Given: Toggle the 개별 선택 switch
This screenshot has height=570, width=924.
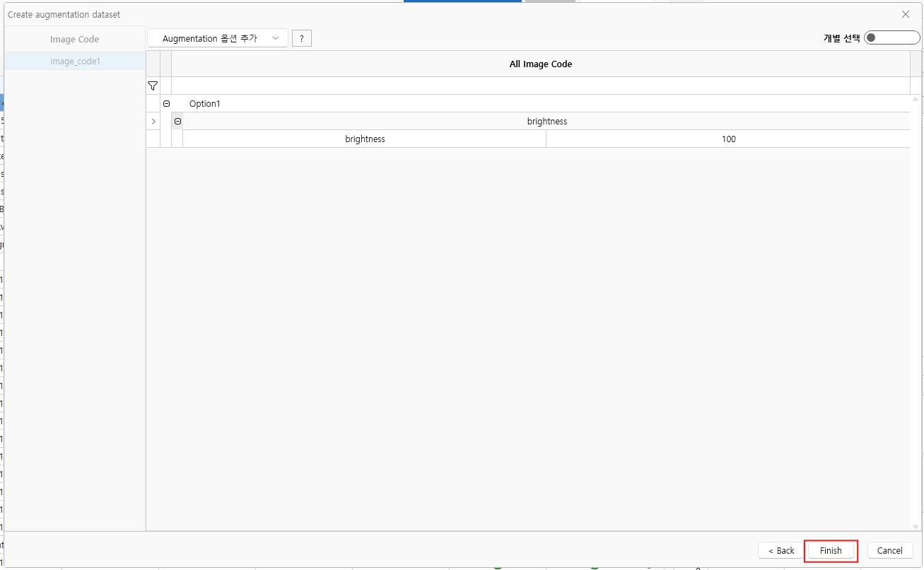Looking at the screenshot, I should click(x=891, y=38).
